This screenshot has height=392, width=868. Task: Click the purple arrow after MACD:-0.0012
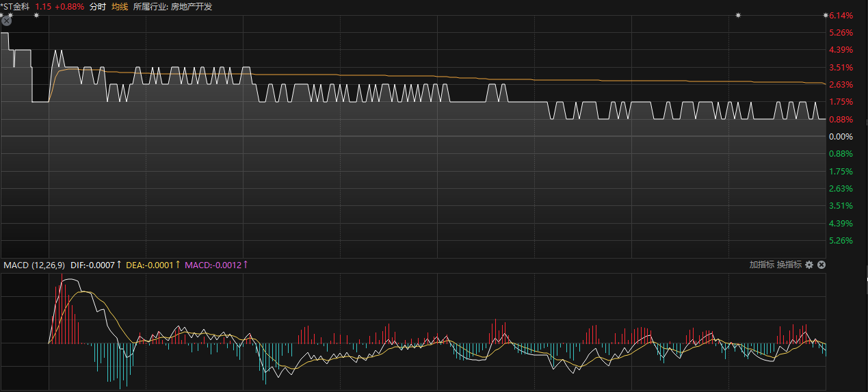tap(245, 265)
